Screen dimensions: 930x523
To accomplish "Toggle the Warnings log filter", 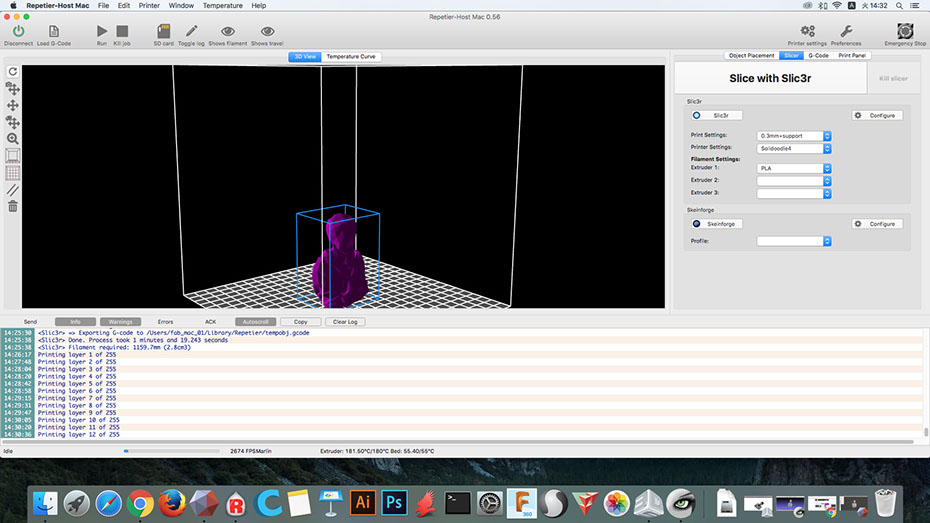I will pyautogui.click(x=120, y=321).
